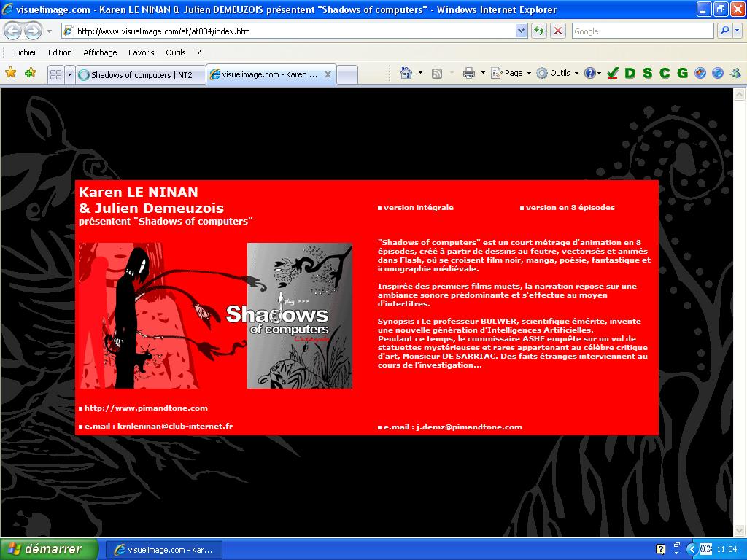Refresh the page with the green arrows button
747x560 pixels.
pos(539,31)
